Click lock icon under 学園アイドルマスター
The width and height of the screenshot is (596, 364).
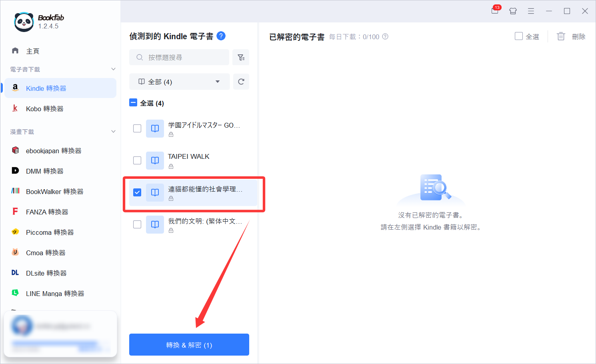pos(171,134)
